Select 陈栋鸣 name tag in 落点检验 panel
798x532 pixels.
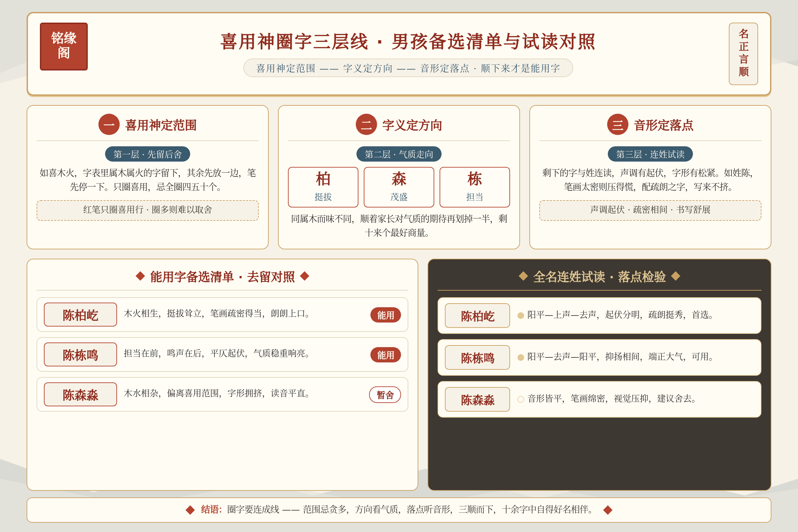point(477,357)
